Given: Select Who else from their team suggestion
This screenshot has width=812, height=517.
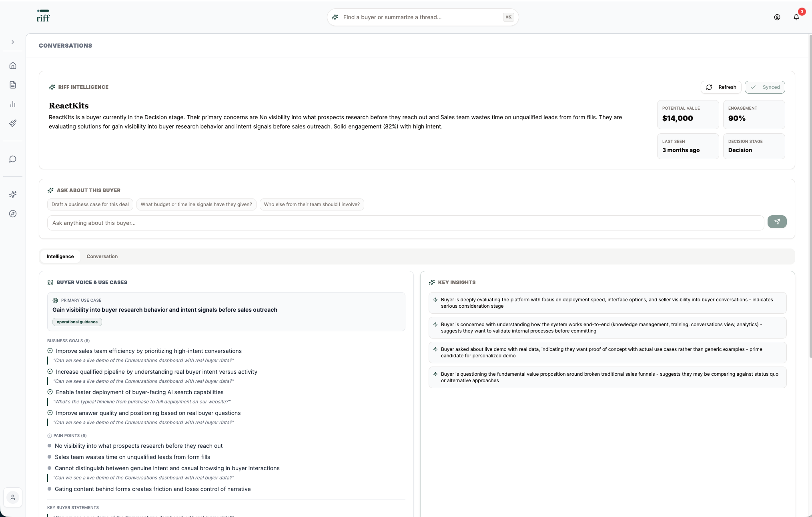Looking at the screenshot, I should (312, 204).
